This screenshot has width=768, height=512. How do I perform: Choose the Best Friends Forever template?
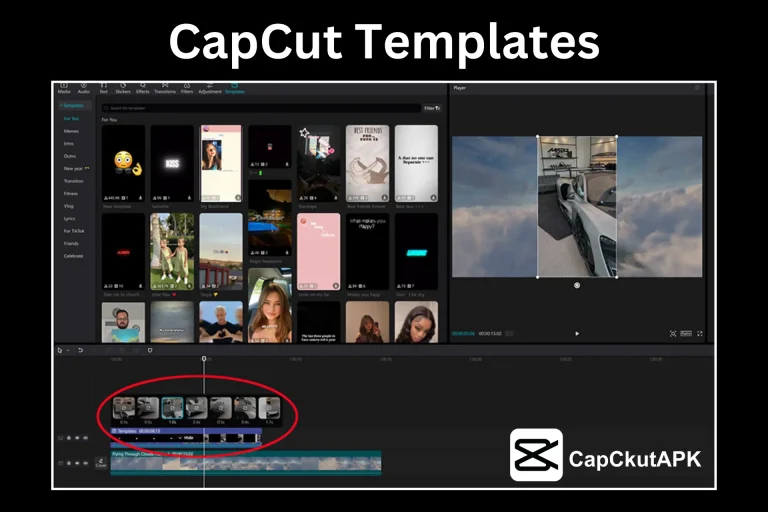click(x=367, y=163)
